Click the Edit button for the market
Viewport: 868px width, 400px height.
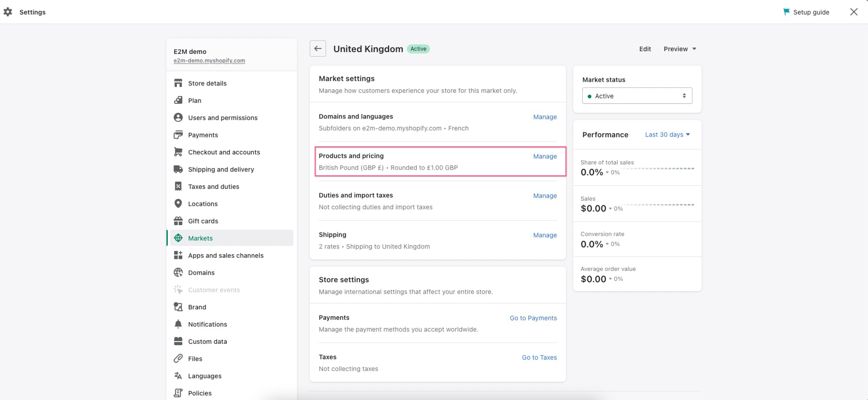[x=645, y=49]
